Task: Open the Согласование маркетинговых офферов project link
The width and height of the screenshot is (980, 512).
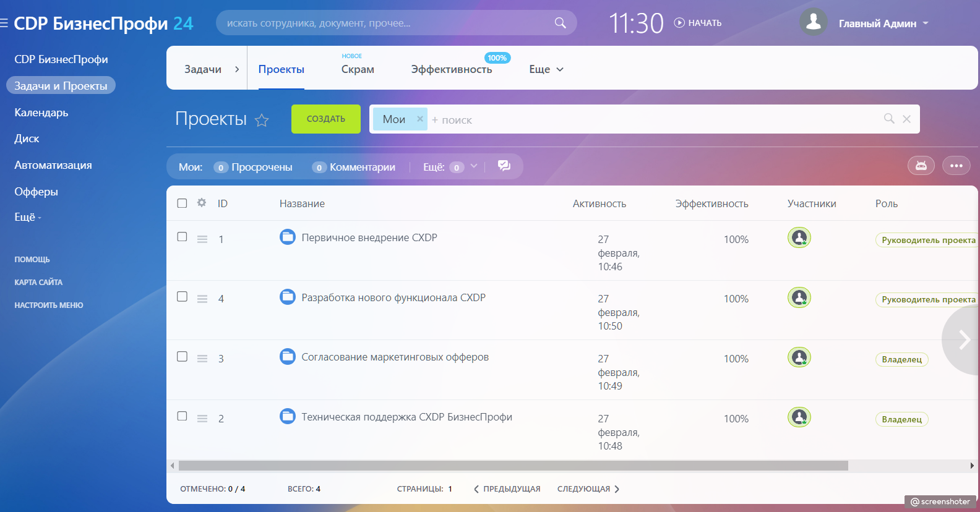Action: [395, 357]
